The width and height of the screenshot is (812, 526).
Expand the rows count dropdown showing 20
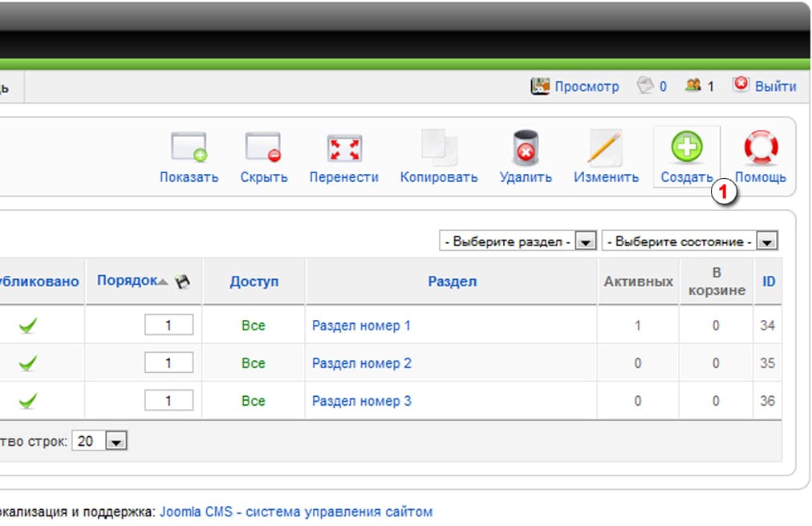pos(116,441)
